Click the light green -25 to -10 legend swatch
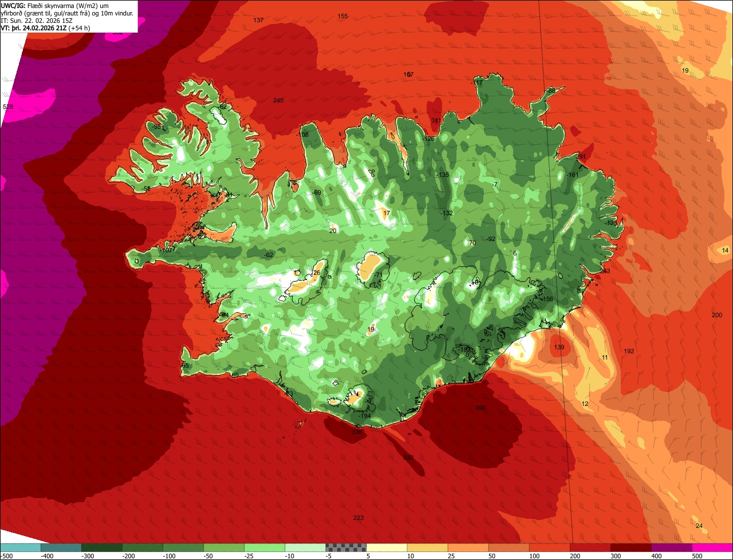 [265, 547]
